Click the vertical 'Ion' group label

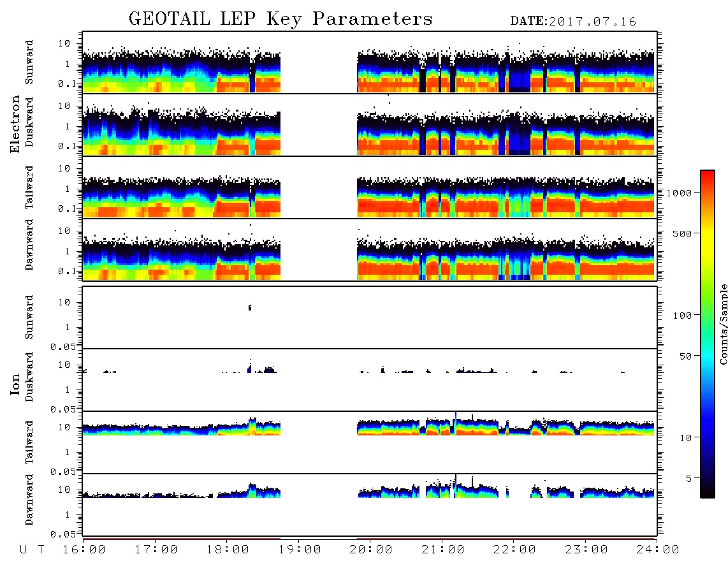pyautogui.click(x=15, y=384)
